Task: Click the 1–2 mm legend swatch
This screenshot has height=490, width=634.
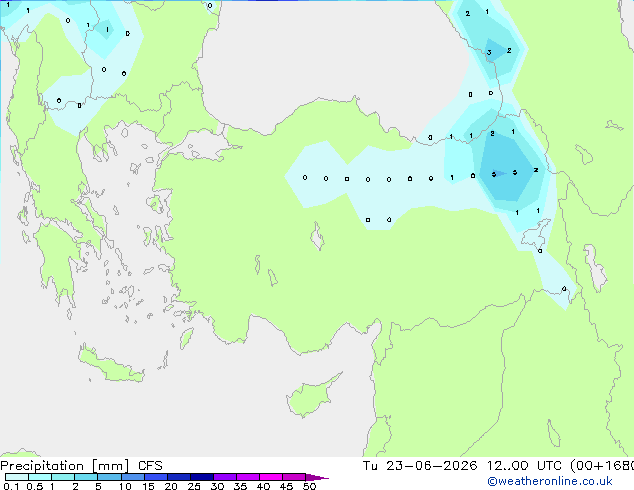Action: click(x=63, y=477)
